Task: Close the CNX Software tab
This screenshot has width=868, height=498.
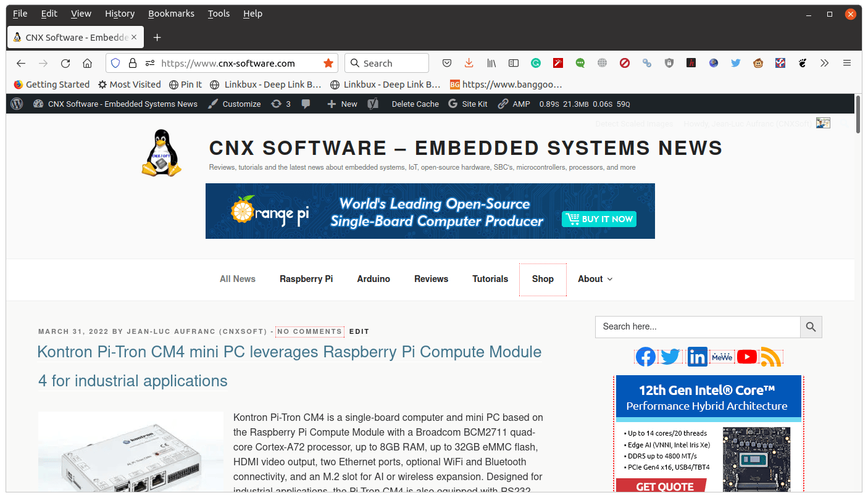Action: pyautogui.click(x=134, y=38)
